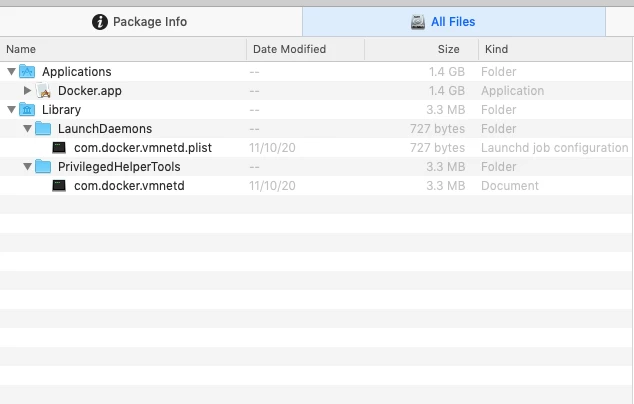Select the Applications row name

coord(77,72)
